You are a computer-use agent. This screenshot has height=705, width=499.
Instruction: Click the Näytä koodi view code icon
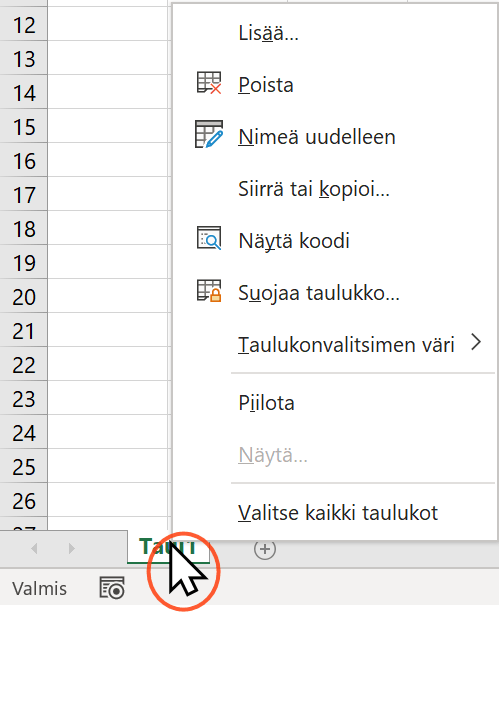click(209, 239)
